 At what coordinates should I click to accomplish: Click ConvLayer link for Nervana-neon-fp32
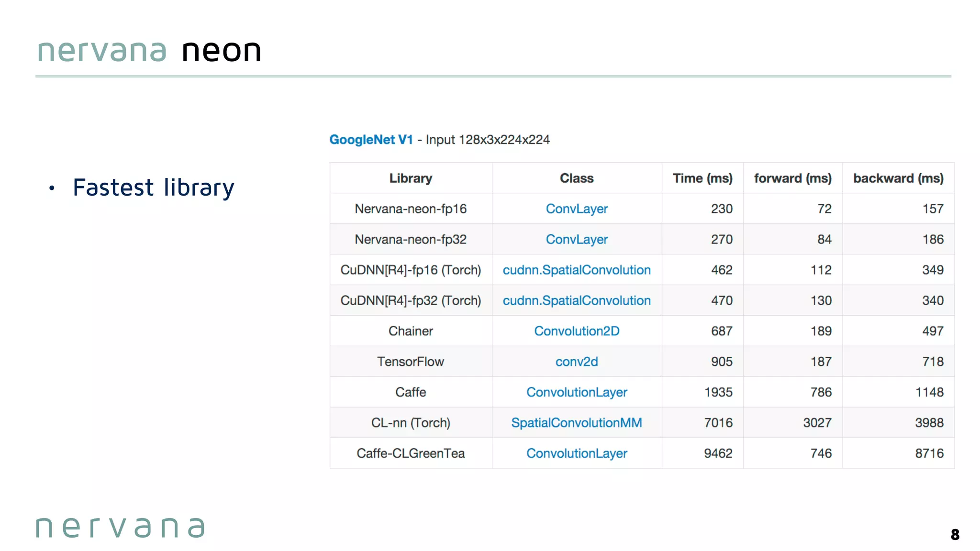tap(577, 240)
